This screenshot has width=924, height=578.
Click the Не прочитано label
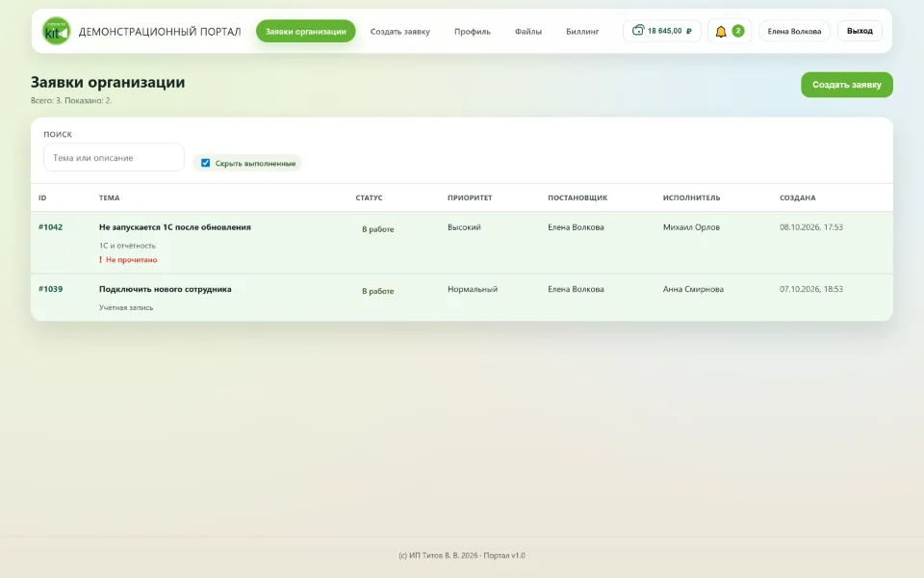point(132,259)
